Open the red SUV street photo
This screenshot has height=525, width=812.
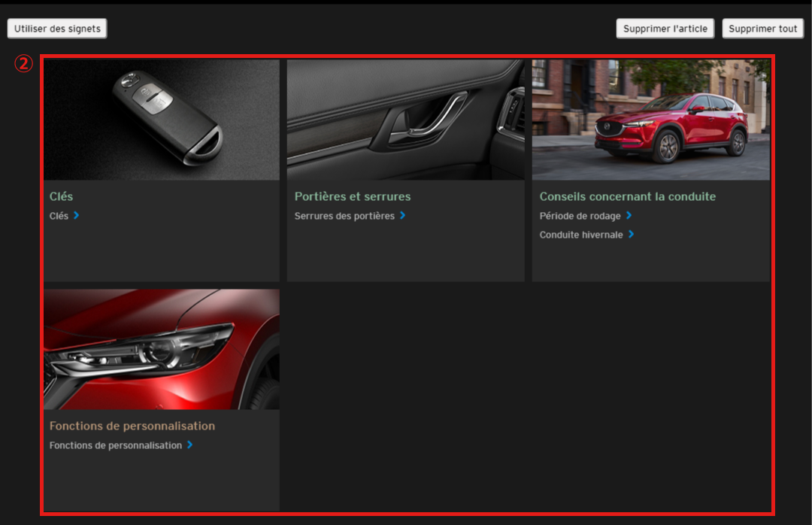click(650, 120)
